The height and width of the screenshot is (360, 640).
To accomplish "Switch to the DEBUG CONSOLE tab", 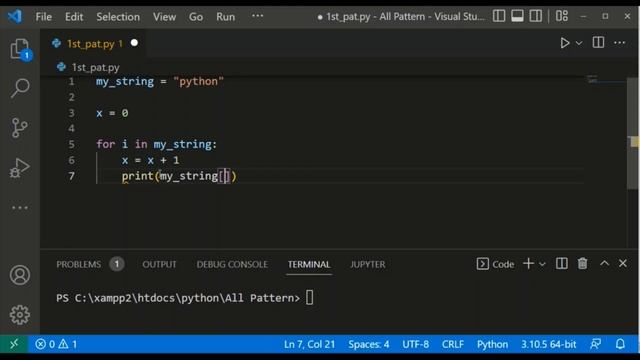I will (x=232, y=264).
